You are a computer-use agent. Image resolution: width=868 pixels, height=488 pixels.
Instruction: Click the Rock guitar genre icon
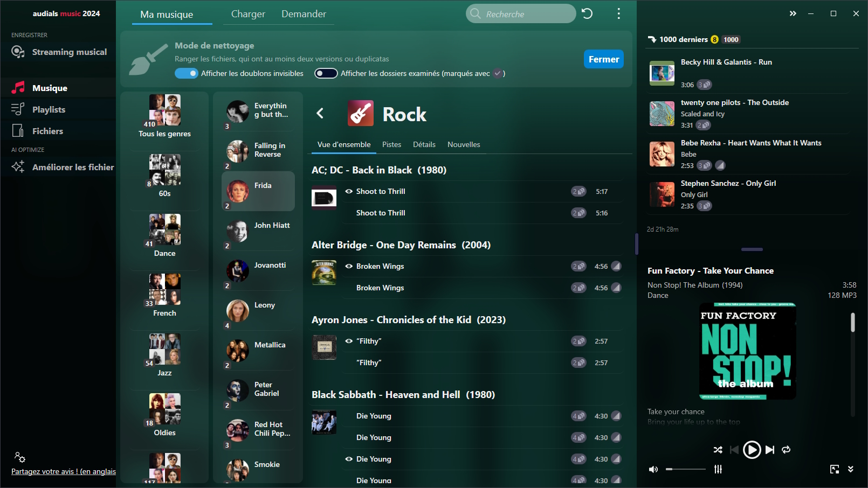coord(361,113)
